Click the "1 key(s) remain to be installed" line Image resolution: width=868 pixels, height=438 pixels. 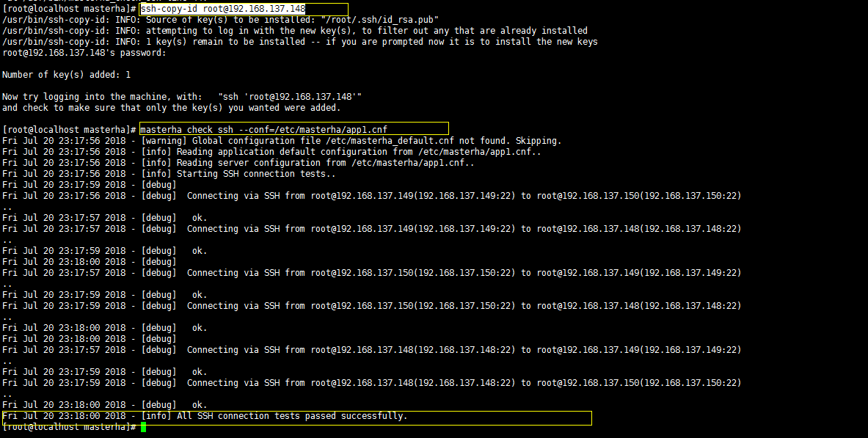point(300,42)
